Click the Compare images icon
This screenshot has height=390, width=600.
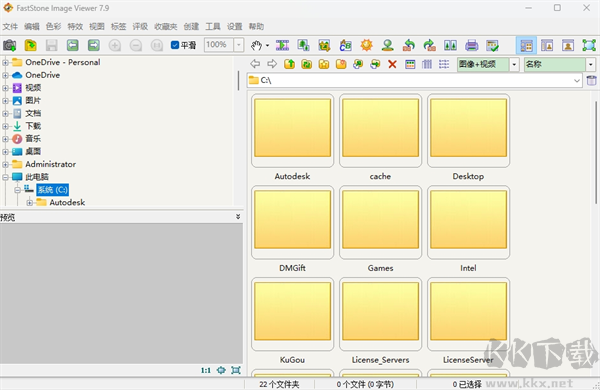coord(450,45)
